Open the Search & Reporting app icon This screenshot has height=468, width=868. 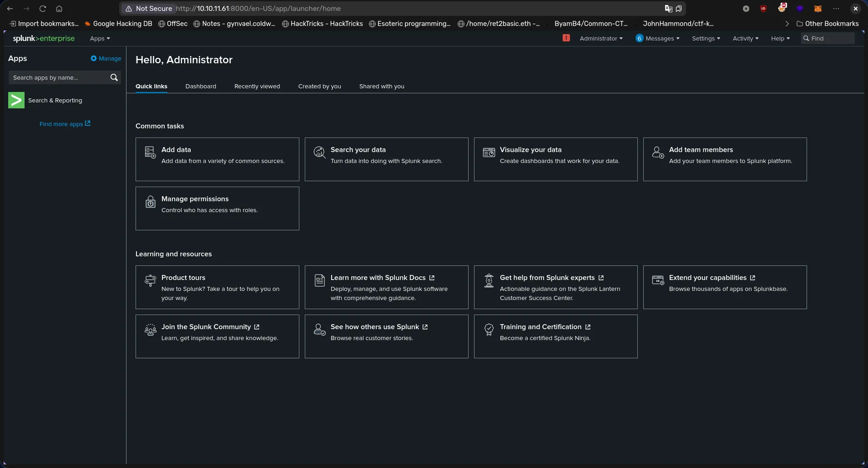click(x=16, y=100)
